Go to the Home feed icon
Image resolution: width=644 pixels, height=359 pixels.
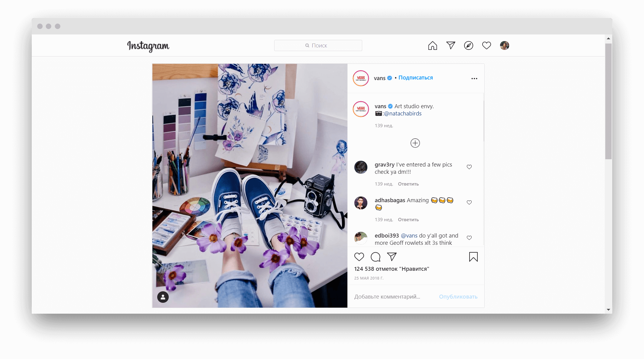pos(433,46)
